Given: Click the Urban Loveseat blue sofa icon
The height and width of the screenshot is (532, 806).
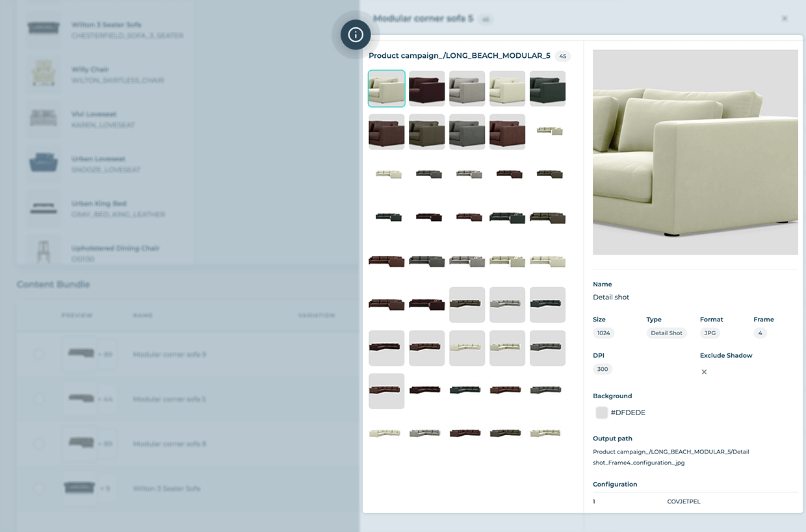Looking at the screenshot, I should click(x=43, y=163).
